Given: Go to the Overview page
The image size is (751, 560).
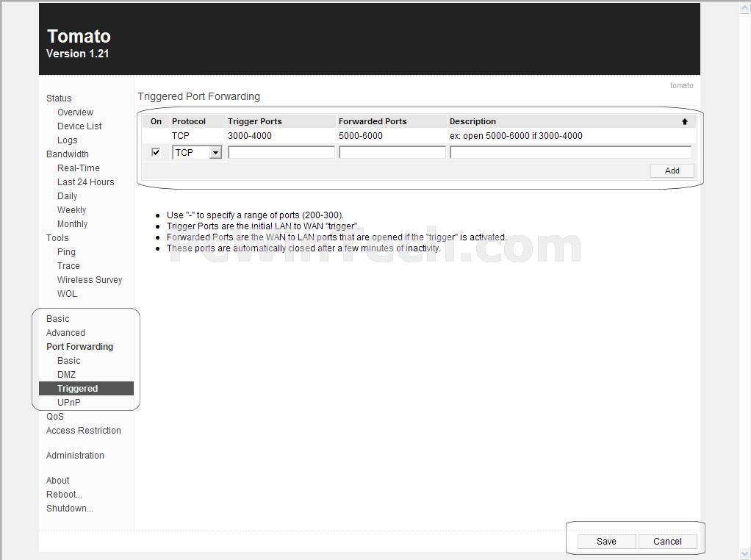Looking at the screenshot, I should coord(75,112).
